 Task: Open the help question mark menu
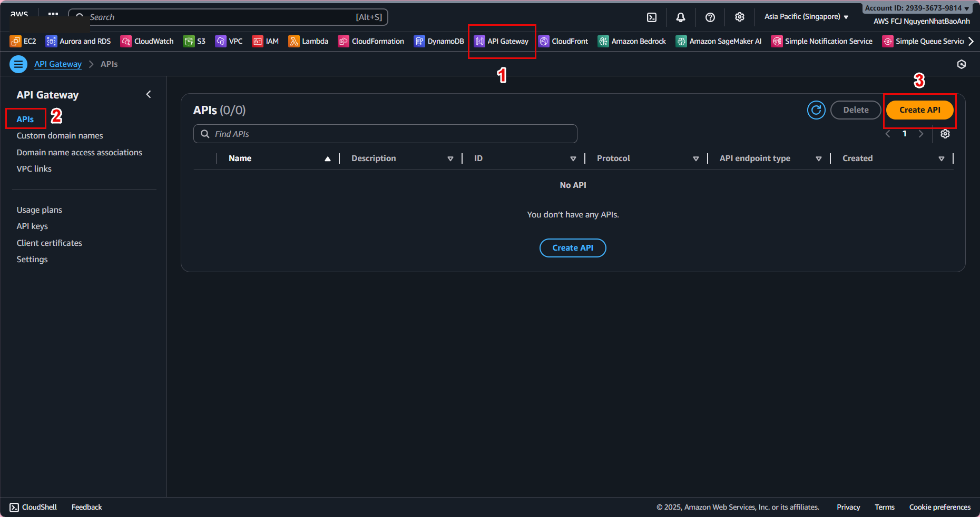pos(710,17)
